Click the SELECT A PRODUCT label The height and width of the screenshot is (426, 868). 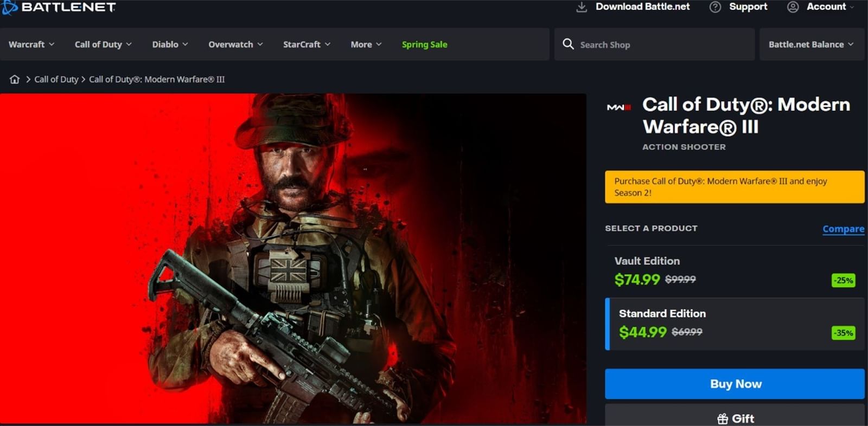coord(652,228)
